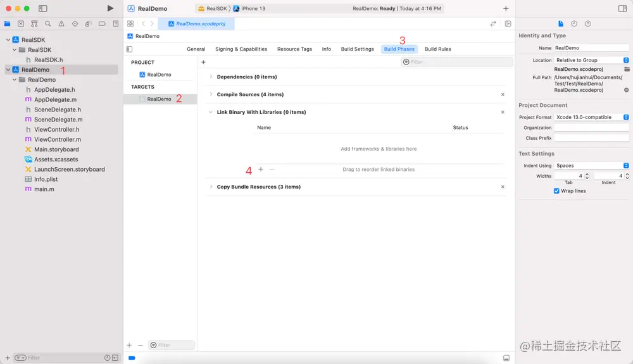Open the Indent Using dropdown
Image resolution: width=633 pixels, height=364 pixels.
(591, 165)
